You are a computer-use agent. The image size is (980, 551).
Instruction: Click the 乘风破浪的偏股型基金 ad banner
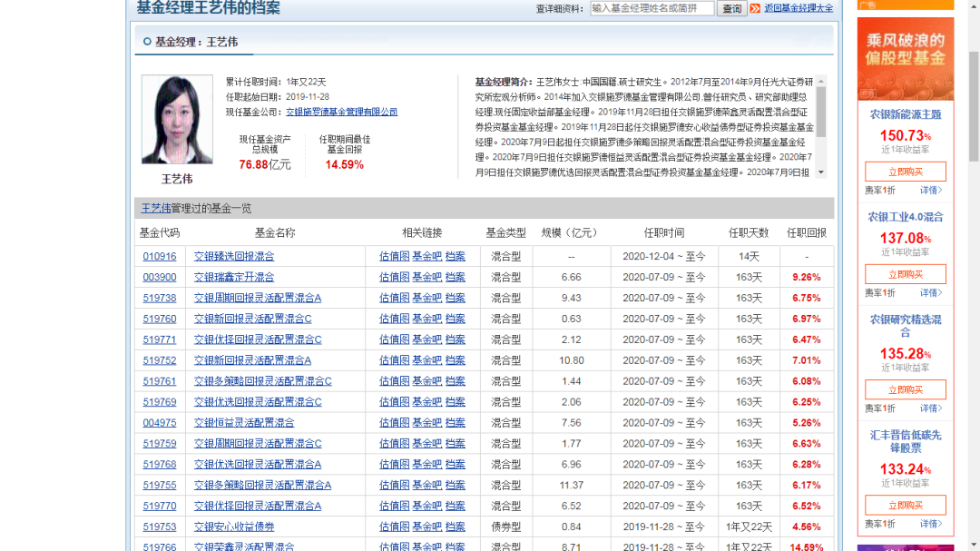(x=906, y=59)
